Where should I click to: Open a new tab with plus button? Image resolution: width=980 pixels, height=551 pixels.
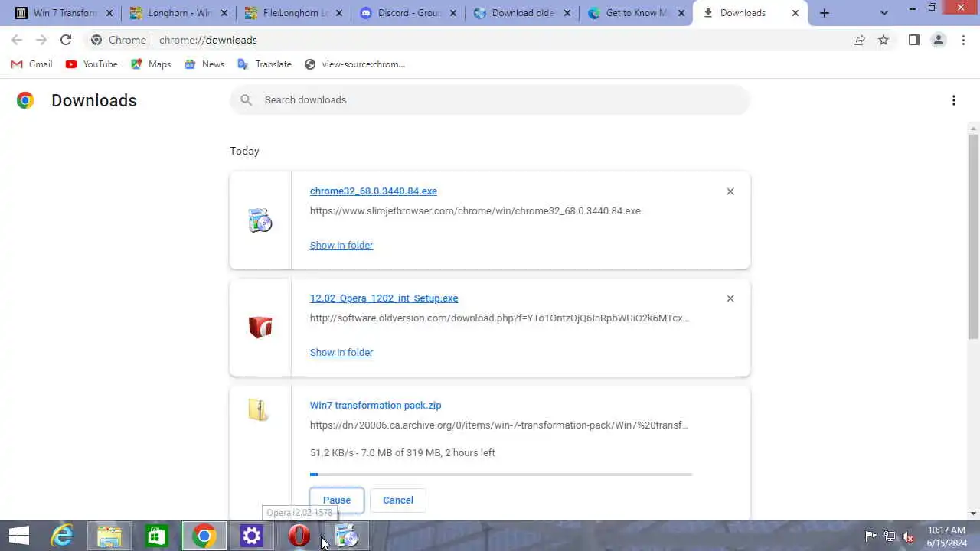[x=825, y=13]
